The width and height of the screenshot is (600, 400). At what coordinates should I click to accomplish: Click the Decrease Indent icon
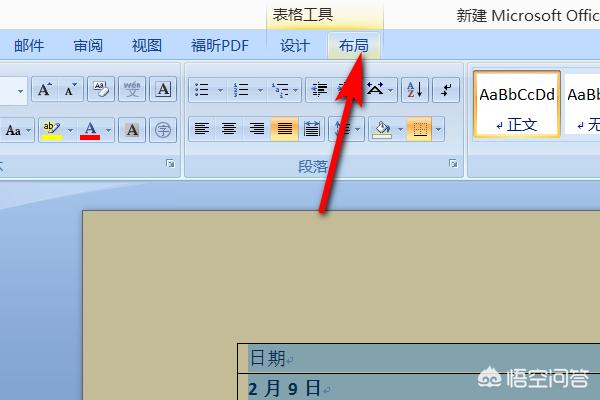tap(319, 90)
